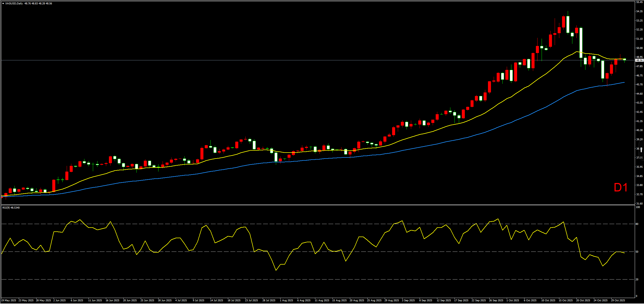Select the highest candle near 15 Oct 2025
Screen dimensions: 644x304
click(x=568, y=24)
